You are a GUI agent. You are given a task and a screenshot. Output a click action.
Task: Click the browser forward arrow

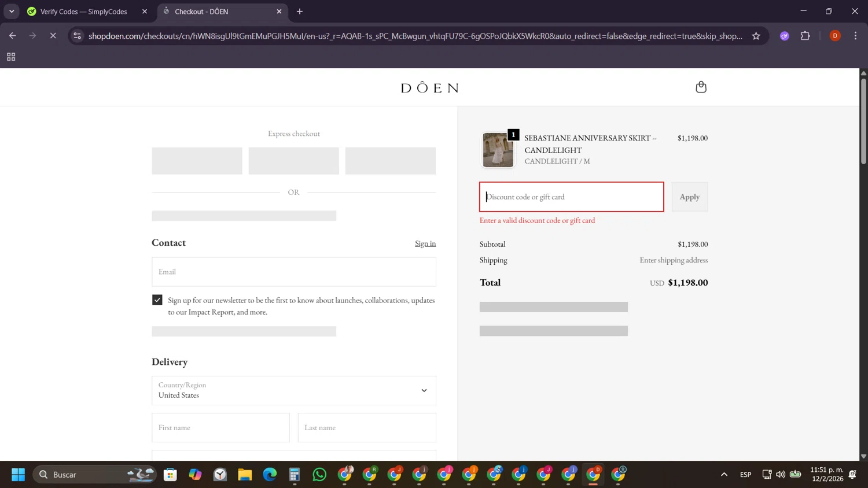click(x=32, y=36)
